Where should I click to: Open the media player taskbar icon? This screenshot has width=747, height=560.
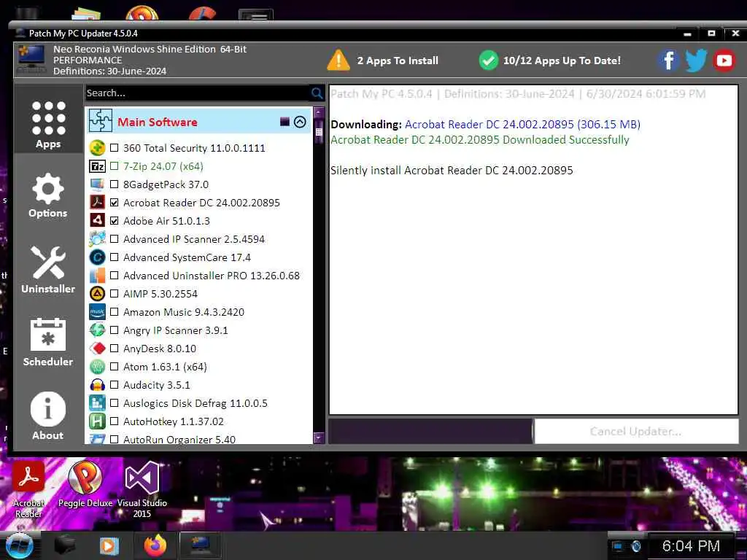pos(108,545)
